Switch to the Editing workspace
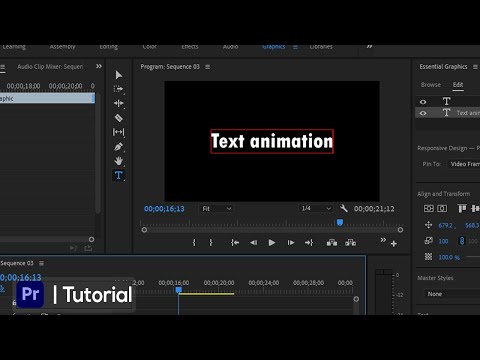The height and width of the screenshot is (360, 480). pos(109,47)
